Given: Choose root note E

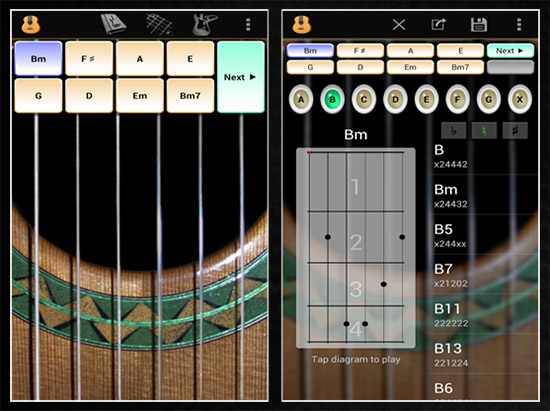Looking at the screenshot, I should point(426,99).
